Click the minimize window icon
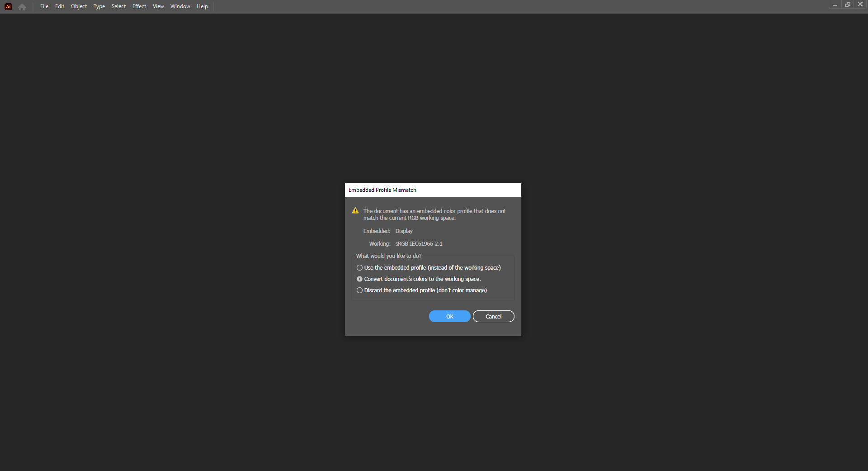Screen dimensions: 868x471 (x=834, y=5)
